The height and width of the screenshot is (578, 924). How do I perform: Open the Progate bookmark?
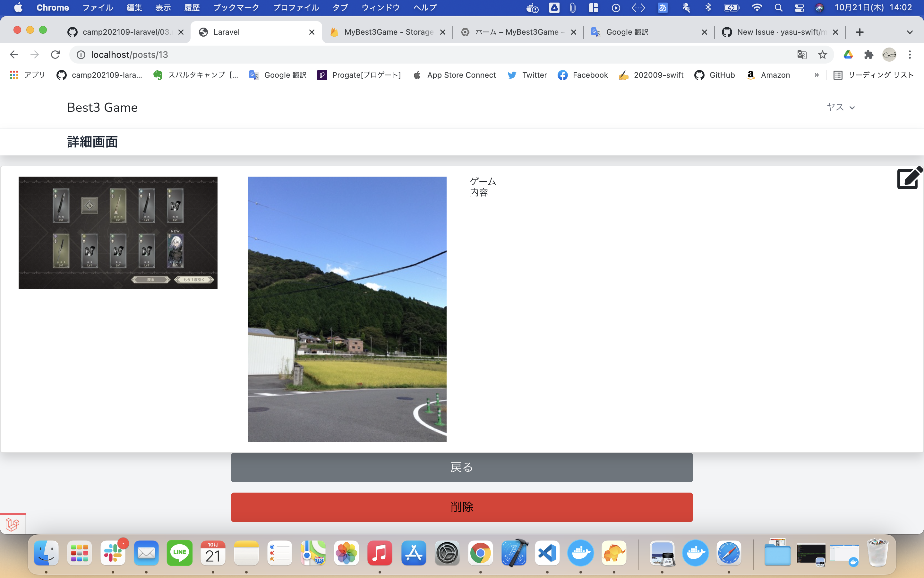359,75
